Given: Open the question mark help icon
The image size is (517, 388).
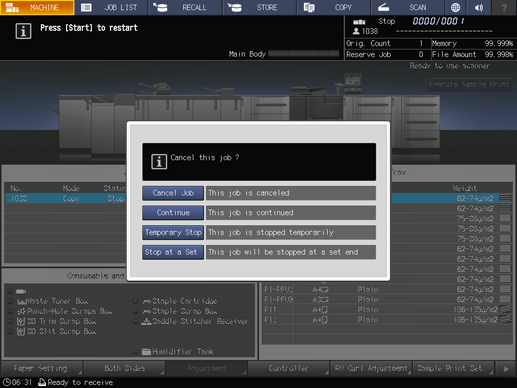Looking at the screenshot, I should click(504, 7).
